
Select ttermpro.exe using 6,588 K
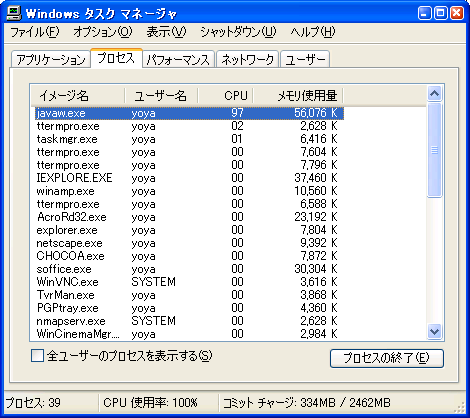coord(189,204)
